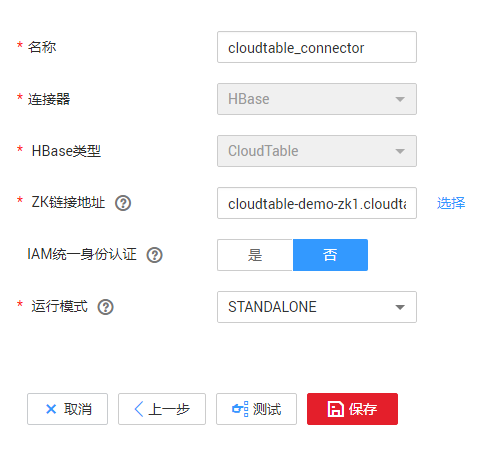The image size is (487, 451).
Task: Select 否 for IAM unified authentication
Action: point(330,255)
